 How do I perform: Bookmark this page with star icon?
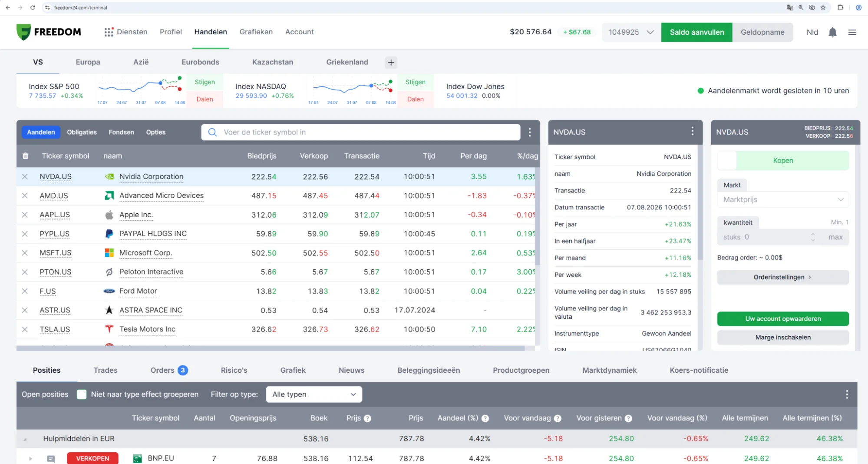tap(823, 7)
